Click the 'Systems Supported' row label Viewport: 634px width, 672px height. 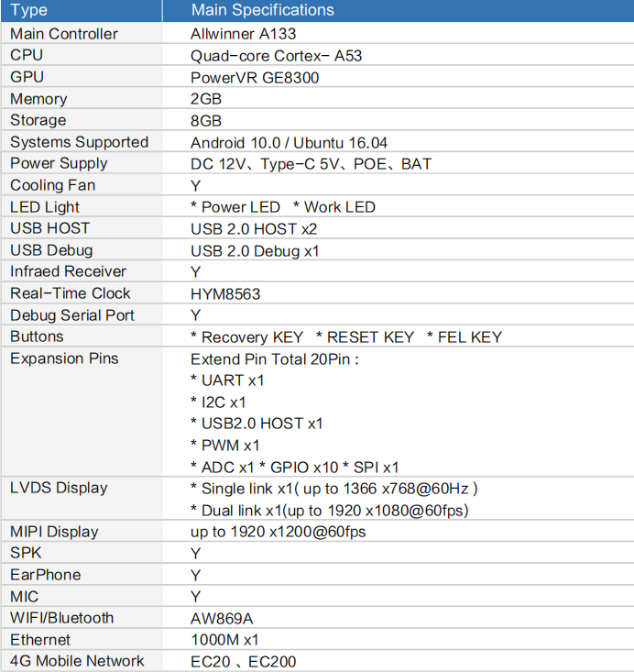point(79,142)
